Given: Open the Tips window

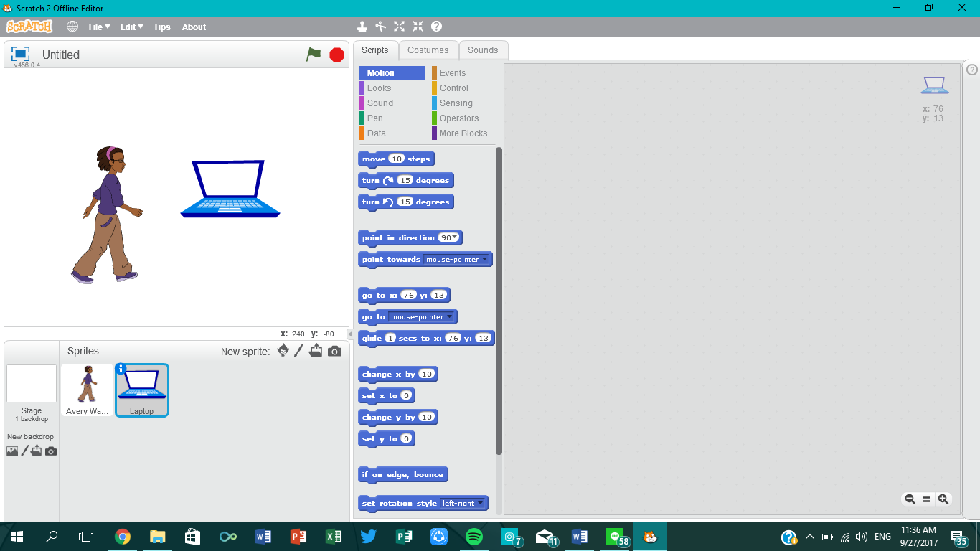Looking at the screenshot, I should 161,27.
